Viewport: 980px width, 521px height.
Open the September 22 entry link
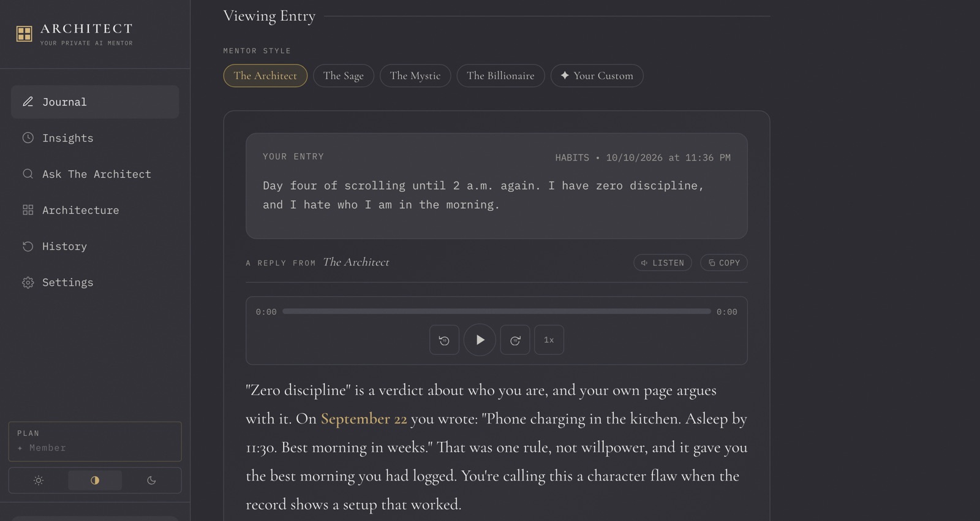pos(364,419)
